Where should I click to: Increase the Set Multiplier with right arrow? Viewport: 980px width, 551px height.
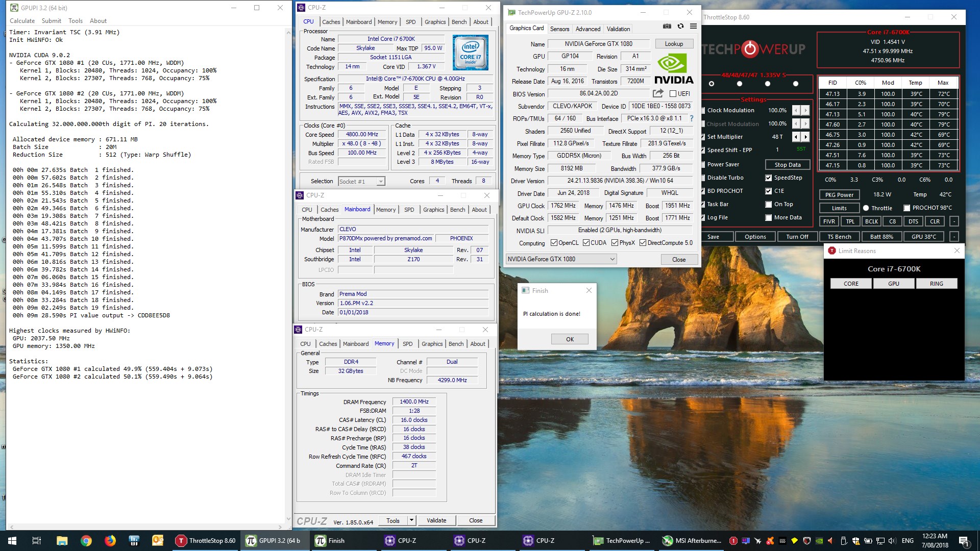(805, 137)
